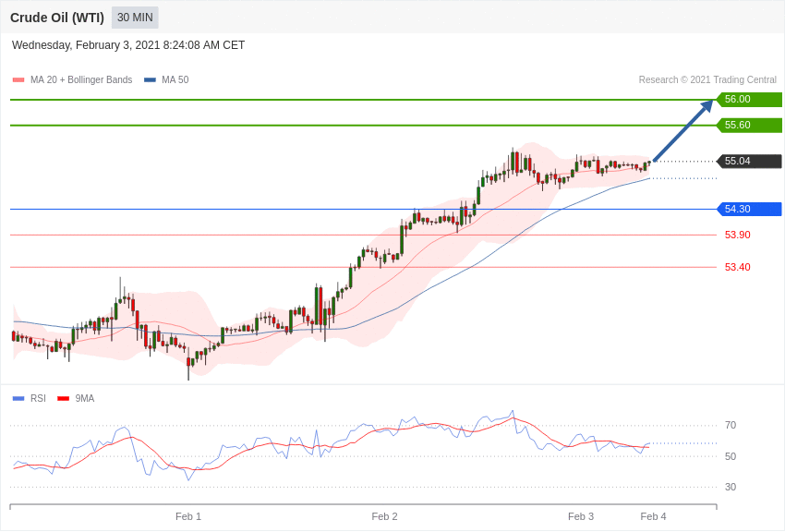
Task: Click the MA 50 blue legend swatch
Action: click(150, 80)
